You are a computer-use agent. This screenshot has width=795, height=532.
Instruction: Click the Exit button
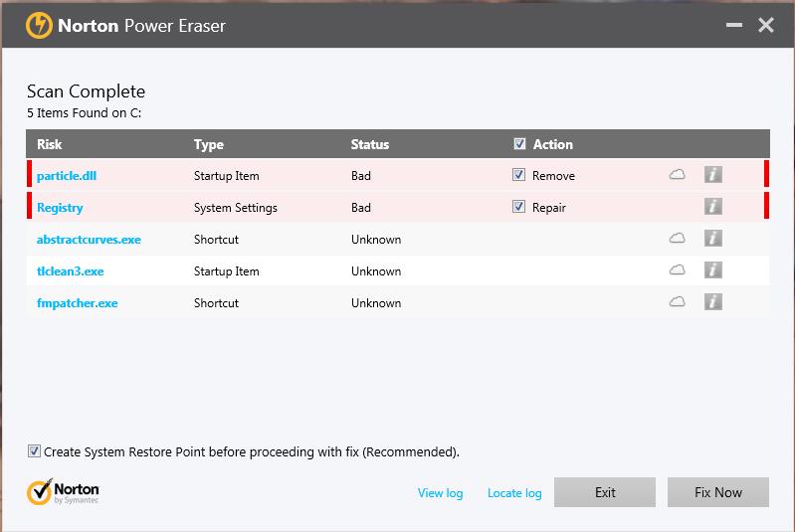click(605, 492)
